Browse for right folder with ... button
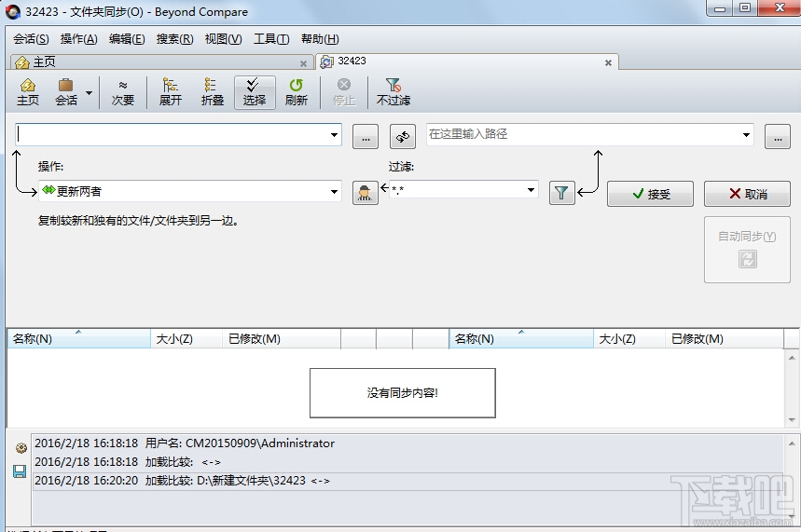801x532 pixels. tap(778, 137)
